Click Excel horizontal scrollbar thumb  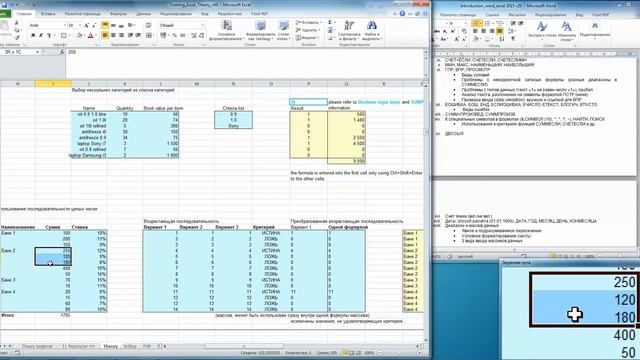244,346
